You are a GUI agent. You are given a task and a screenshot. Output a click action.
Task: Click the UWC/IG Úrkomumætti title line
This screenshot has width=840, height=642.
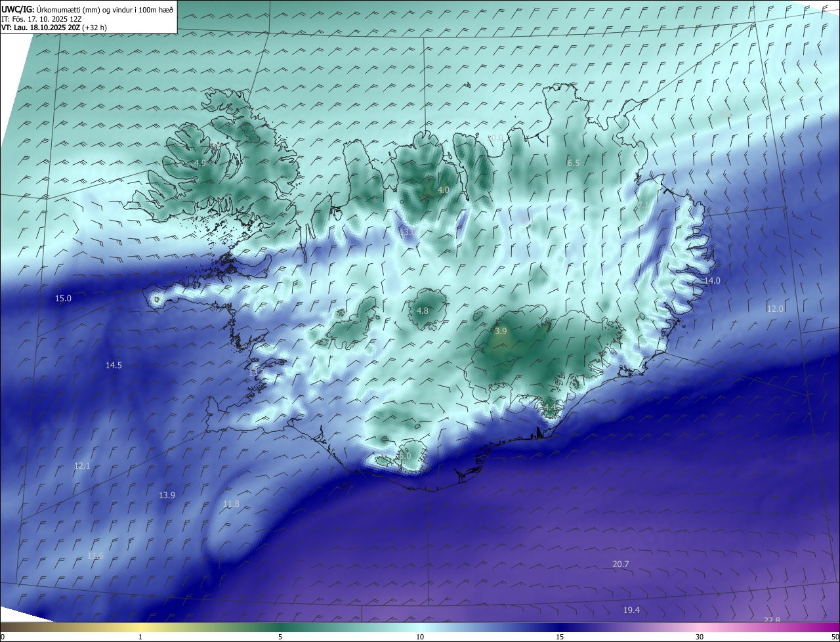pos(87,9)
